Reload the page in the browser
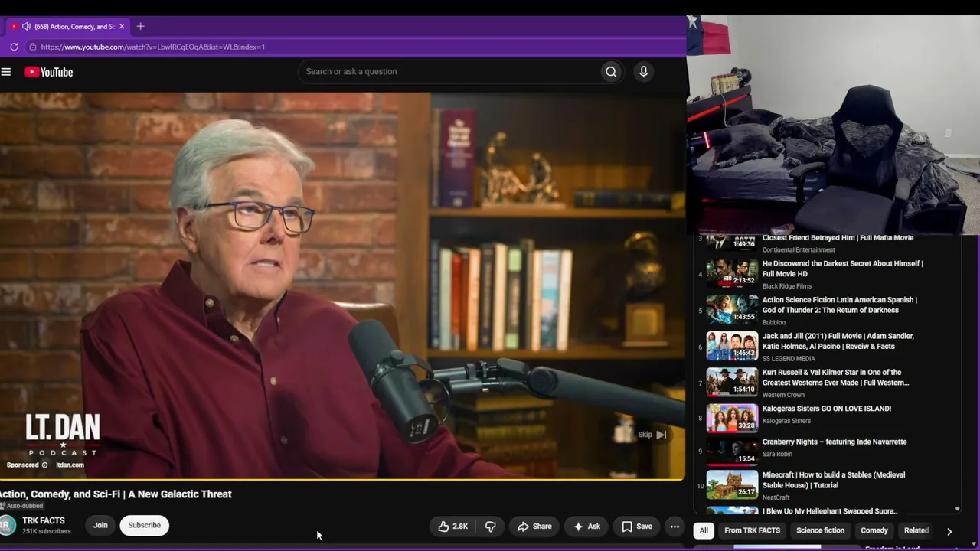This screenshot has height=551, width=980. pos(14,47)
